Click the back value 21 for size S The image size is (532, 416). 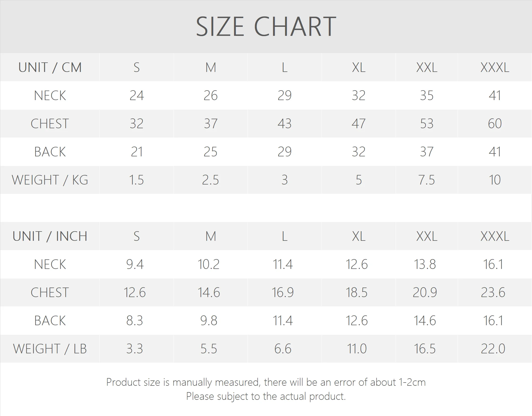click(136, 152)
